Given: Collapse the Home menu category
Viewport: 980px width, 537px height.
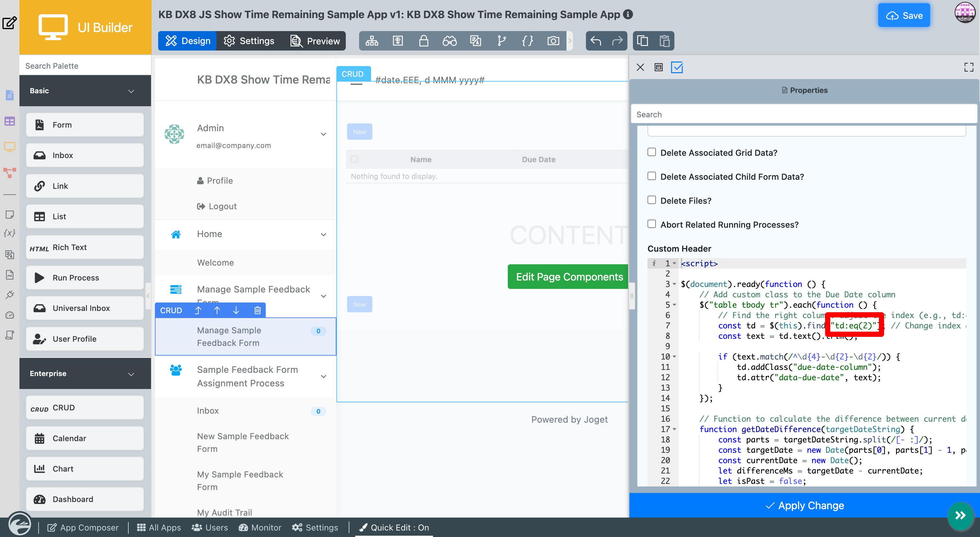Looking at the screenshot, I should coord(323,234).
